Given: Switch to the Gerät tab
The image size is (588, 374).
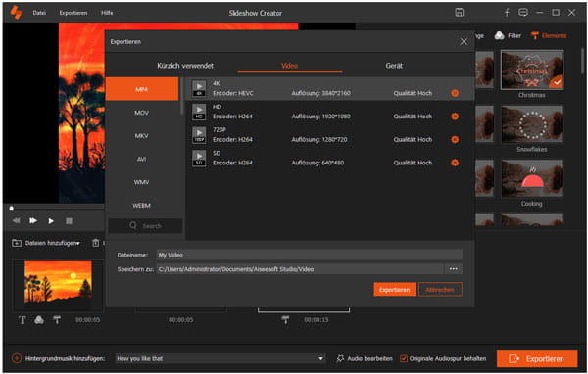Looking at the screenshot, I should [x=394, y=66].
